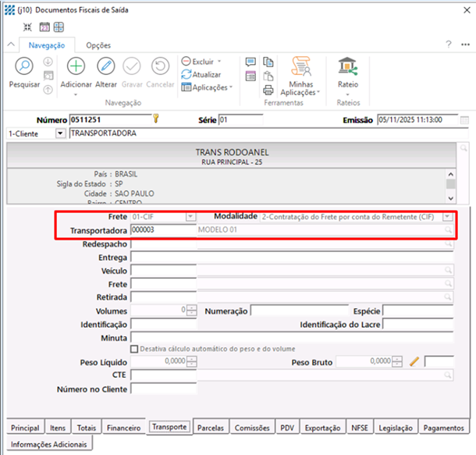This screenshot has height=455, width=476.
Task: Open the Excluir dropdown menu
Action: pos(219,61)
